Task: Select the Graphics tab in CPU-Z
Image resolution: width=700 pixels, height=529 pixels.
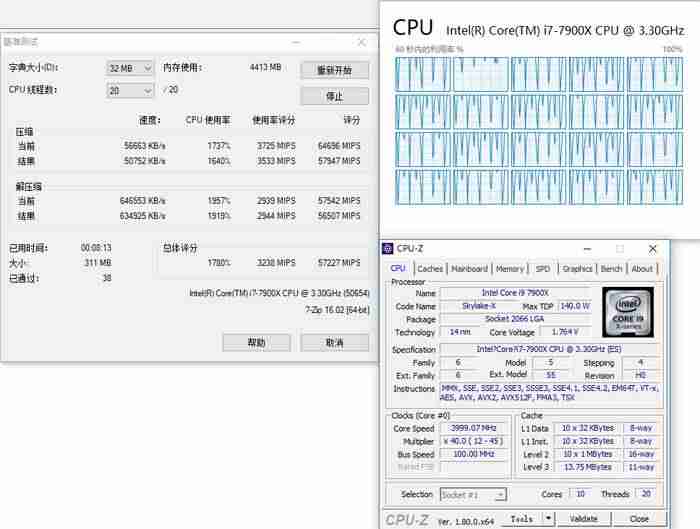Action: [577, 269]
